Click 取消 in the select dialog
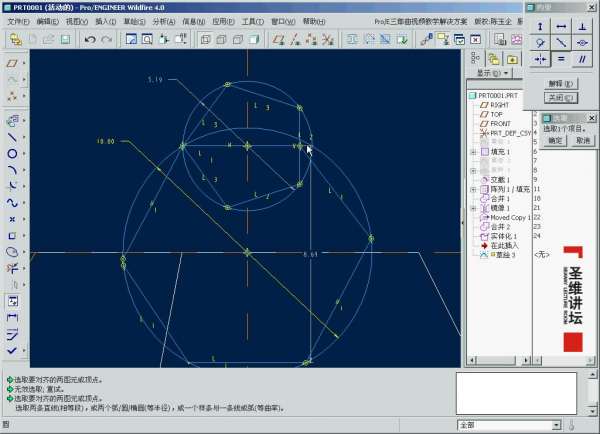Image resolution: width=600 pixels, height=434 pixels. pos(582,140)
